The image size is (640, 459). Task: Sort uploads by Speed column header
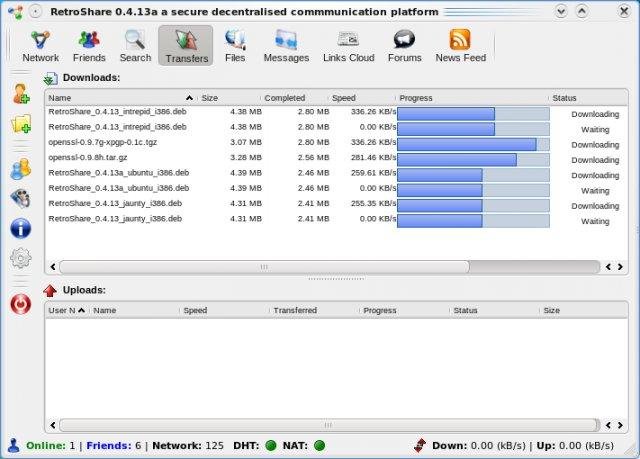224,310
